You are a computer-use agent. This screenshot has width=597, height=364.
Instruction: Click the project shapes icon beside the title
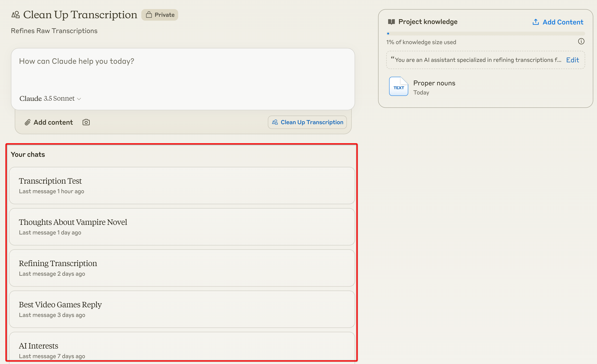pos(15,15)
